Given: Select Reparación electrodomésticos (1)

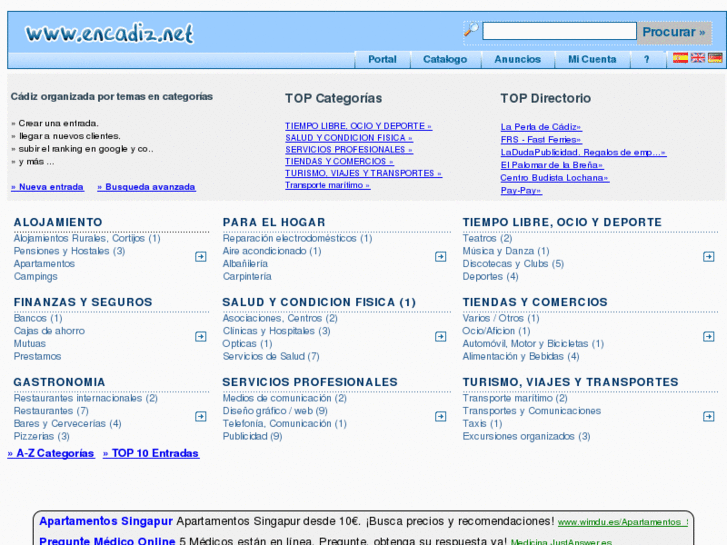Looking at the screenshot, I should click(297, 238).
